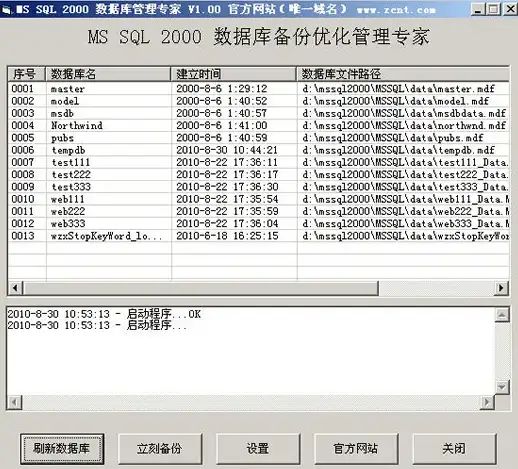Click creation time 2010-8-30 10:44:21

point(227,150)
